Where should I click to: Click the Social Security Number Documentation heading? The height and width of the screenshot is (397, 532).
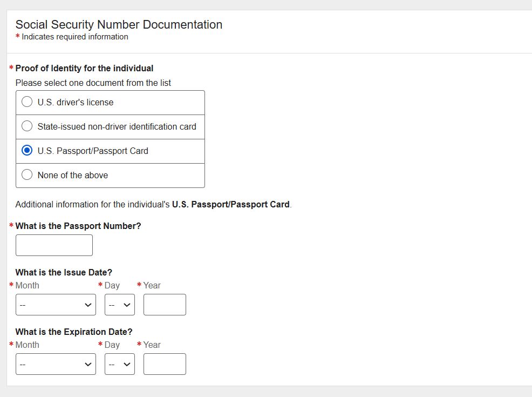click(119, 24)
